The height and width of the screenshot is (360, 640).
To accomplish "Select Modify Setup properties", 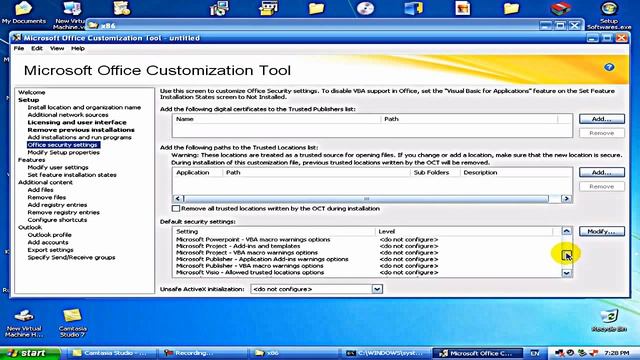I will coord(63,152).
